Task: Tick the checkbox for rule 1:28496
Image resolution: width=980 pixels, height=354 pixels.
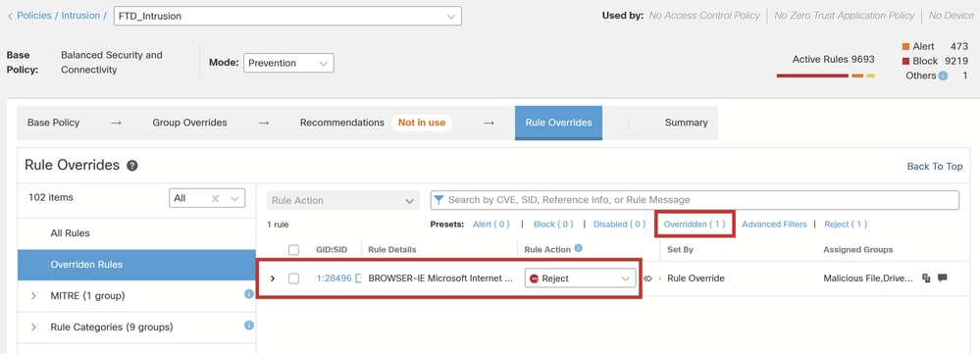Action: (x=293, y=278)
